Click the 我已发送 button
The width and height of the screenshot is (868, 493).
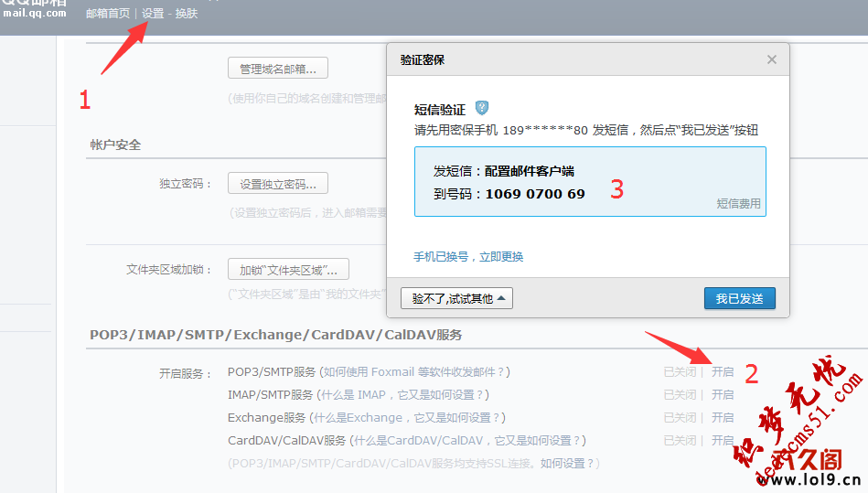pos(739,298)
